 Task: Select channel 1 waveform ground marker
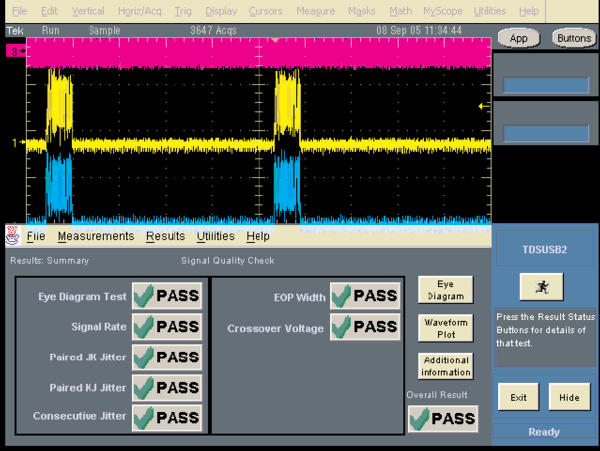point(15,143)
